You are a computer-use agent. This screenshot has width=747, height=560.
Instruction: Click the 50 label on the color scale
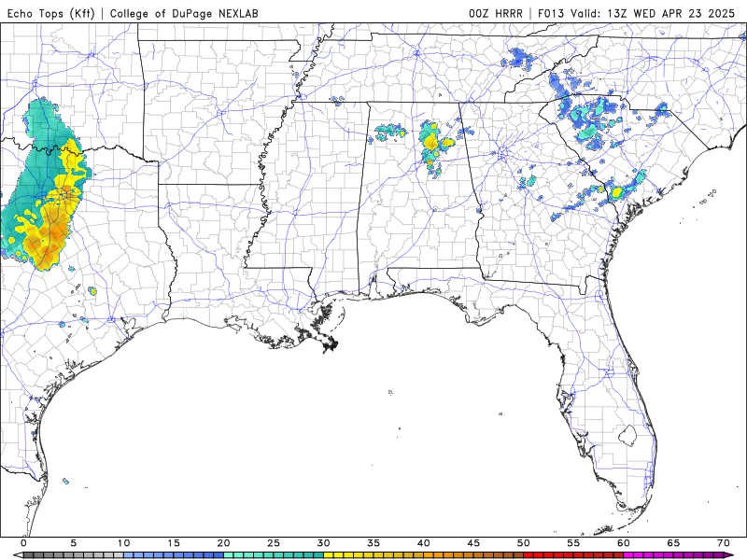524,543
